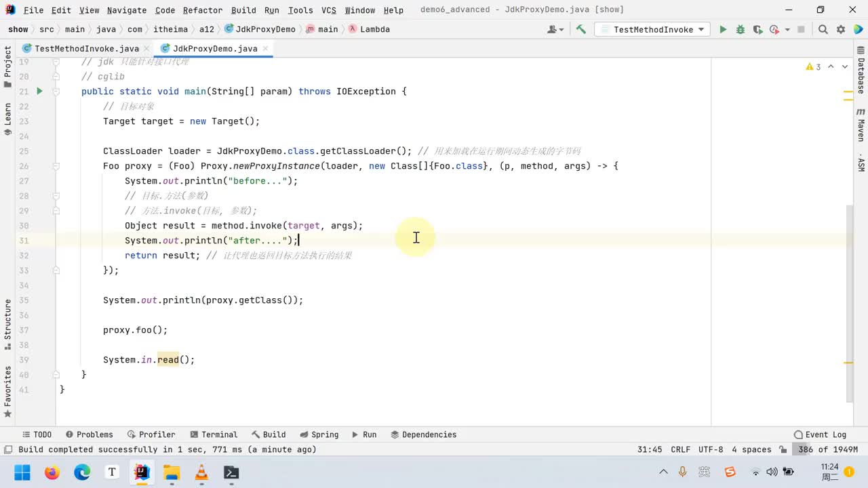Open the terminal app from the taskbar
The height and width of the screenshot is (488, 868).
point(231,472)
